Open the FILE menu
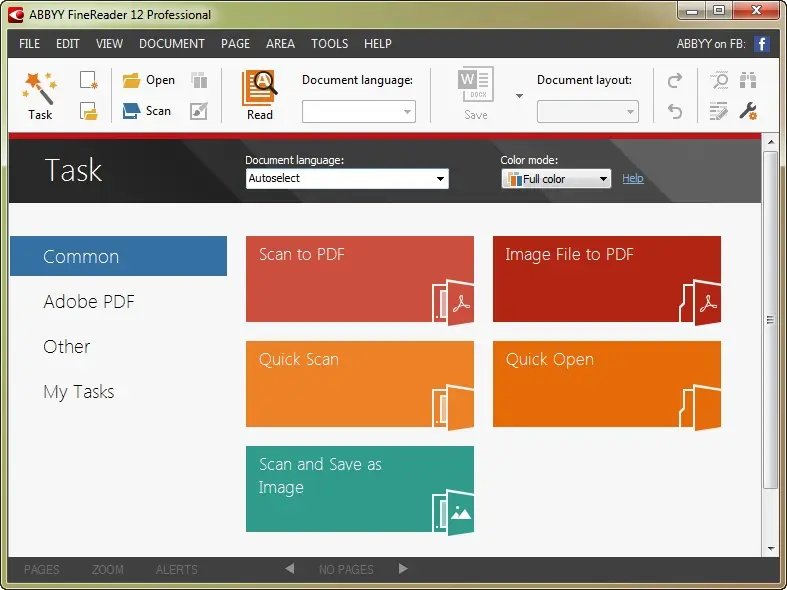The image size is (787, 590). click(30, 44)
